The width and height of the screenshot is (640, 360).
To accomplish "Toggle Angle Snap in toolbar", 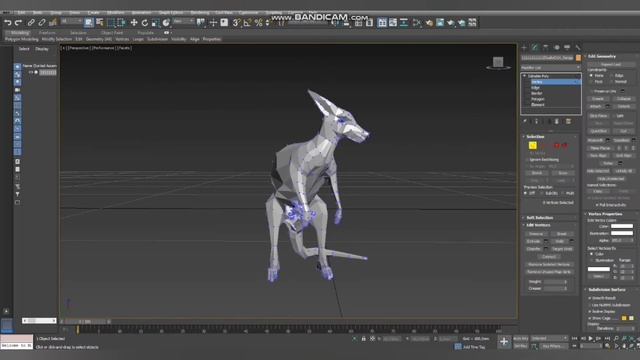I will click(247, 23).
